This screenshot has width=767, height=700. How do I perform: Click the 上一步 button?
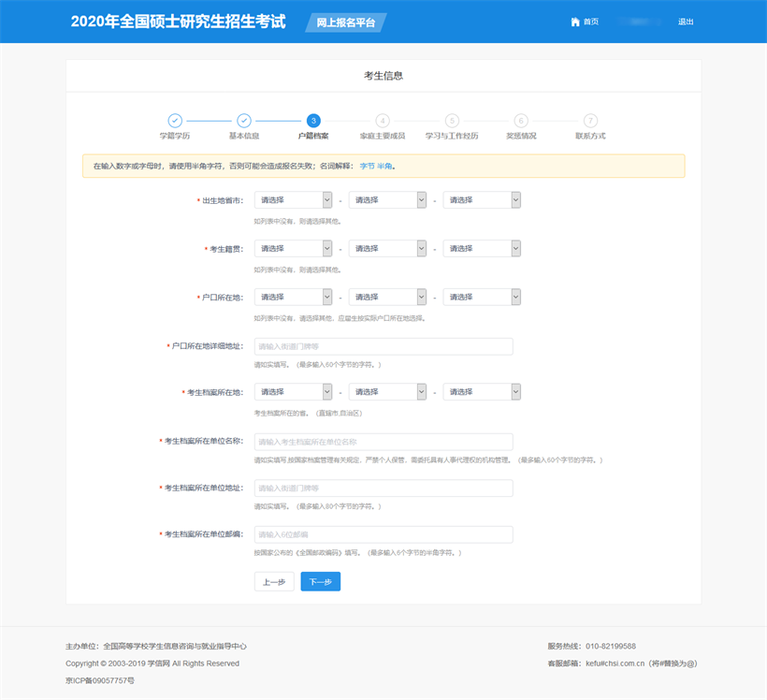click(274, 582)
